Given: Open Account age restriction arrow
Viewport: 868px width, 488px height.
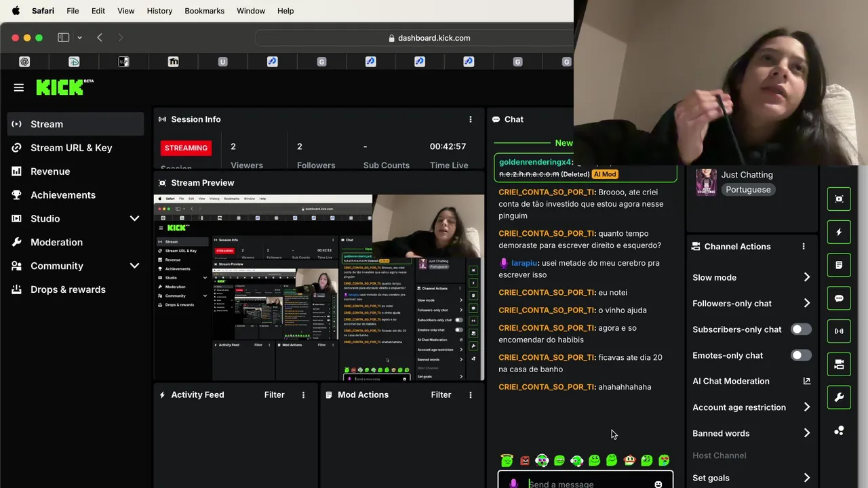Looking at the screenshot, I should click(x=806, y=407).
